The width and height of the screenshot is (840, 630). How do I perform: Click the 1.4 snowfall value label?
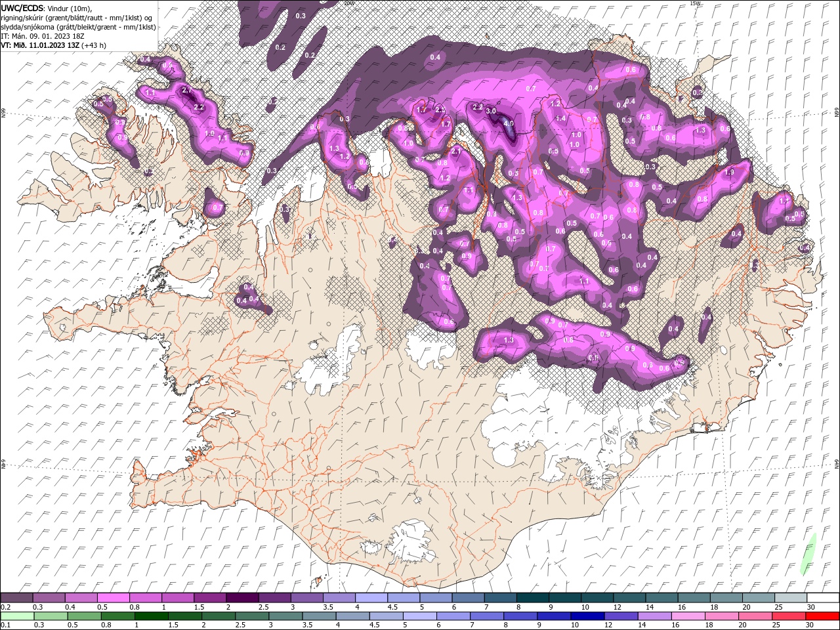[x=560, y=118]
